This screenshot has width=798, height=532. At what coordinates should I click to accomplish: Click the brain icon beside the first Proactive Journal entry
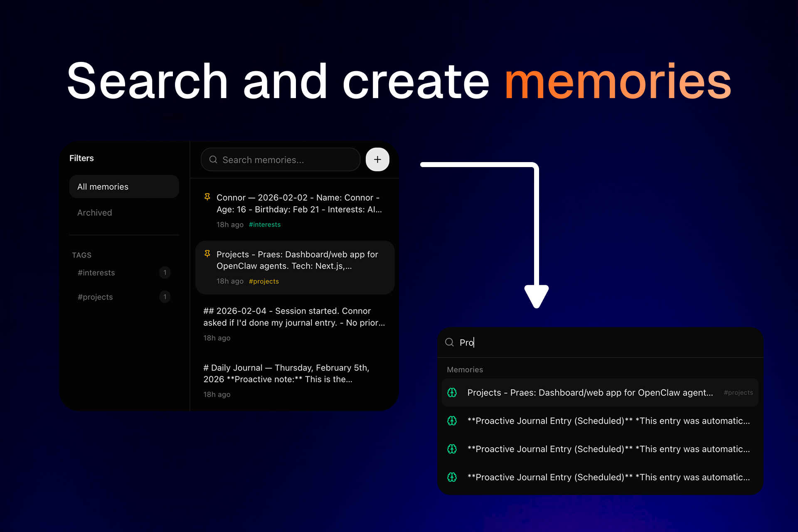pos(452,421)
